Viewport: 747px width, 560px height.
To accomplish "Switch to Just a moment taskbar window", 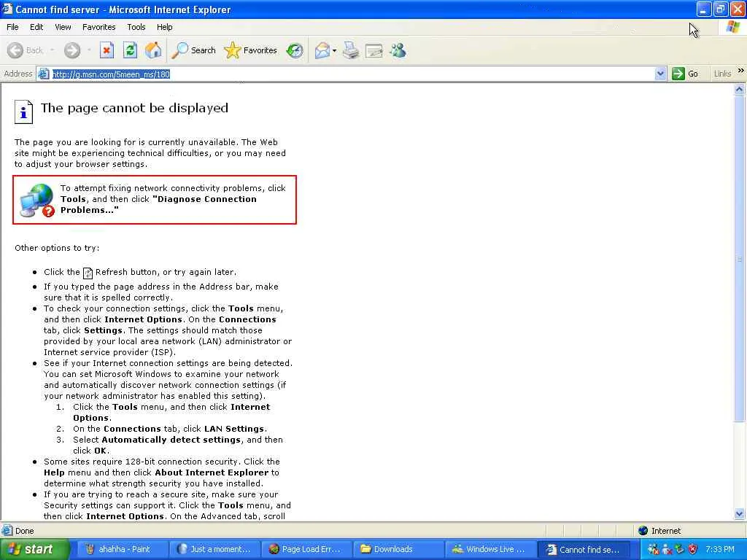I will (214, 549).
